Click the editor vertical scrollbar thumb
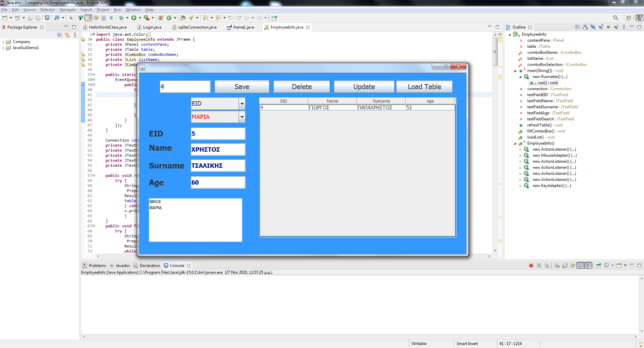The width and height of the screenshot is (644, 348). (x=495, y=52)
